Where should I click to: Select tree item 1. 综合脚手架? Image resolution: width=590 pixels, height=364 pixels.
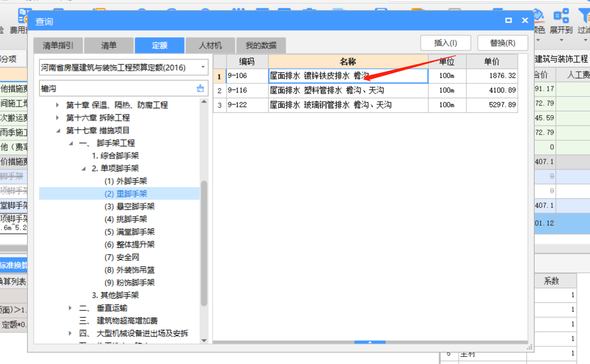[115, 156]
